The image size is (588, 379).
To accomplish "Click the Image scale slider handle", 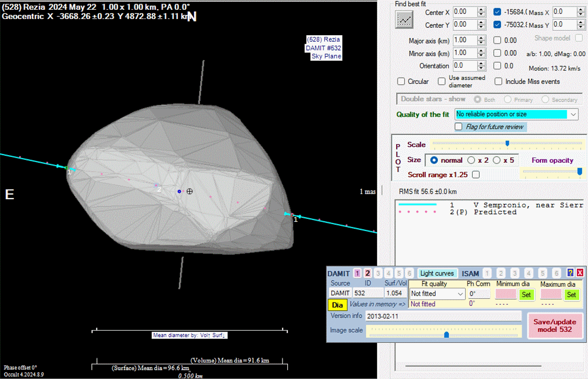I will click(446, 334).
